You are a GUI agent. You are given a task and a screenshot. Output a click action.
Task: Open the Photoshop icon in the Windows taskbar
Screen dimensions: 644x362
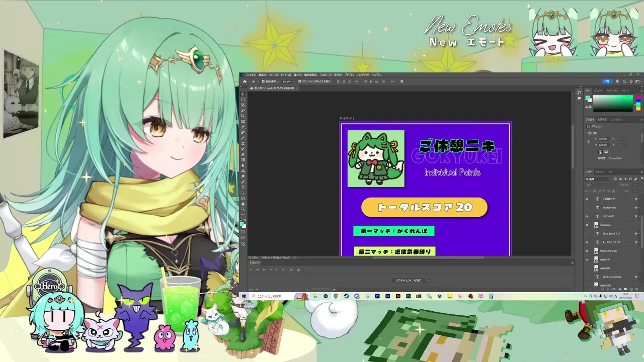(409, 296)
